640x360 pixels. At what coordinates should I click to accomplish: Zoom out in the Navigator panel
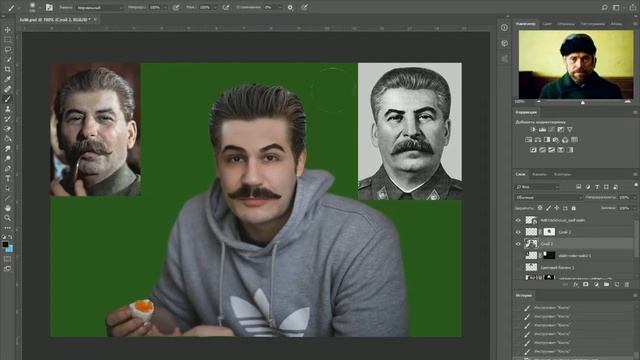coord(539,102)
